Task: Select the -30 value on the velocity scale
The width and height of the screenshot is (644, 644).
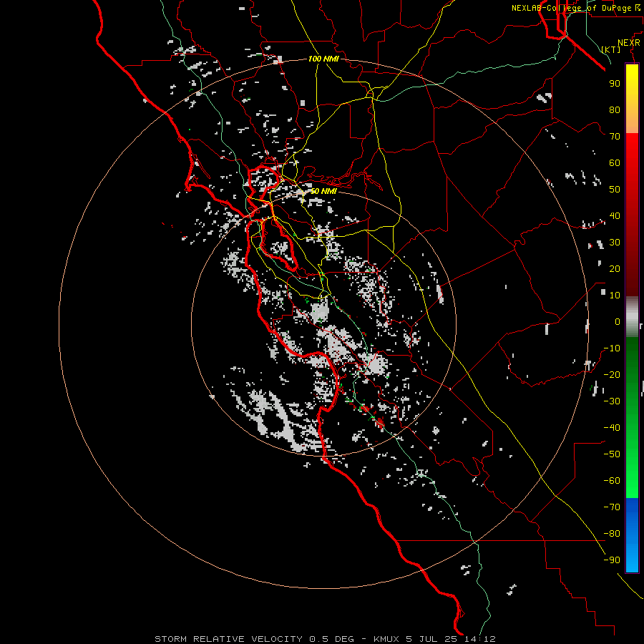Action: [612, 401]
